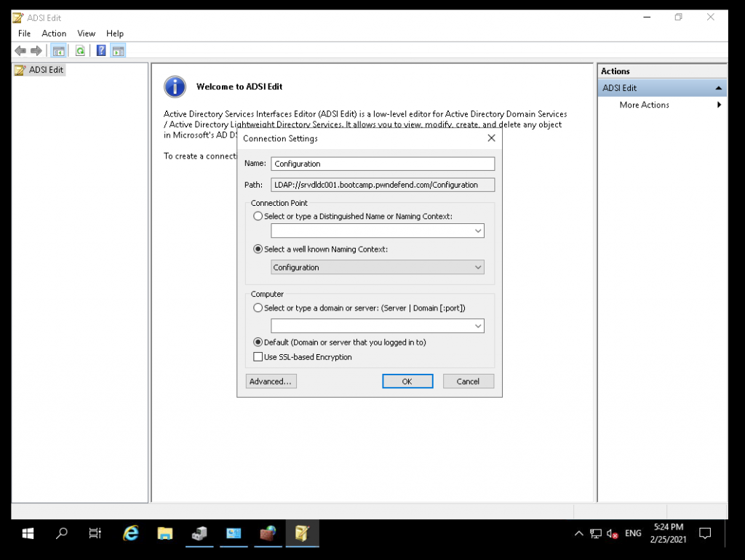This screenshot has width=745, height=560.
Task: Enable Use SSL-based Encryption checkbox
Action: point(258,357)
